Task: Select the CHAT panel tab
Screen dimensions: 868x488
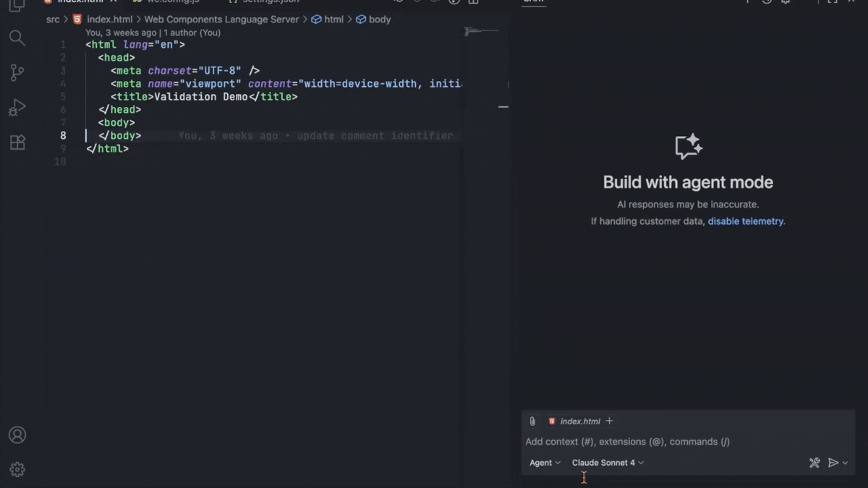Action: pos(533,1)
